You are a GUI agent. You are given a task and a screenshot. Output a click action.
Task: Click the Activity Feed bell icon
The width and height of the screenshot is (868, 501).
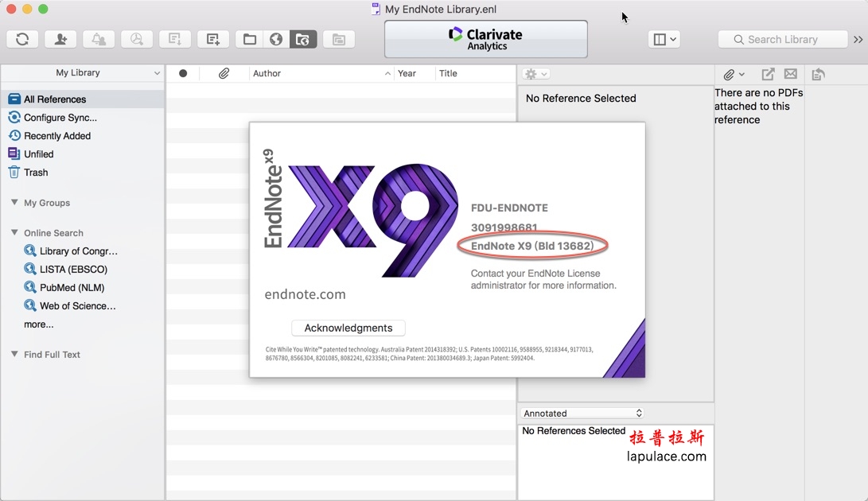point(99,39)
